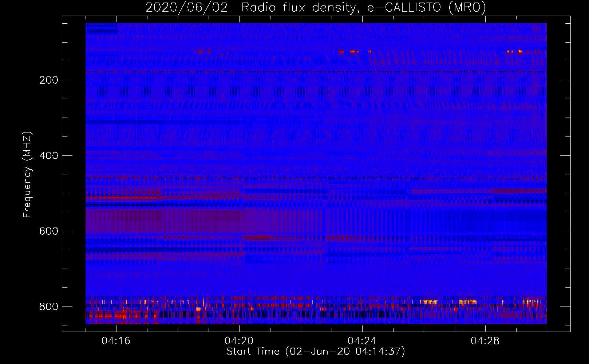Screen dimensions: 589x364
Task: Click the 600 frequency tick label
Action: point(49,232)
